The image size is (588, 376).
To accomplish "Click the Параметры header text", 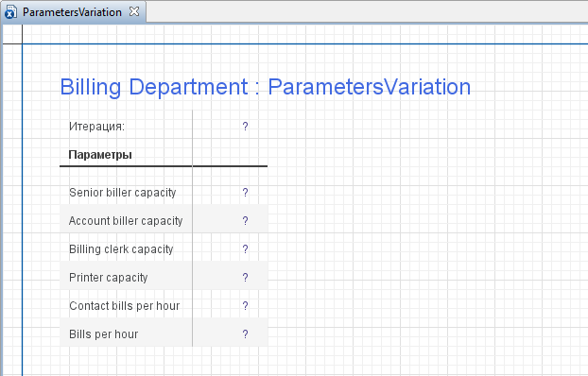I will pyautogui.click(x=100, y=155).
